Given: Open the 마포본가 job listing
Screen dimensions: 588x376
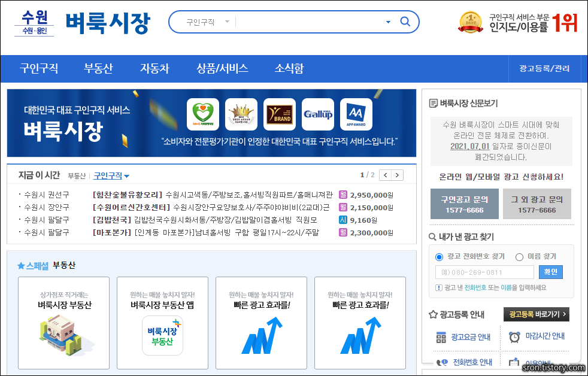Looking at the screenshot, I should coord(205,232).
